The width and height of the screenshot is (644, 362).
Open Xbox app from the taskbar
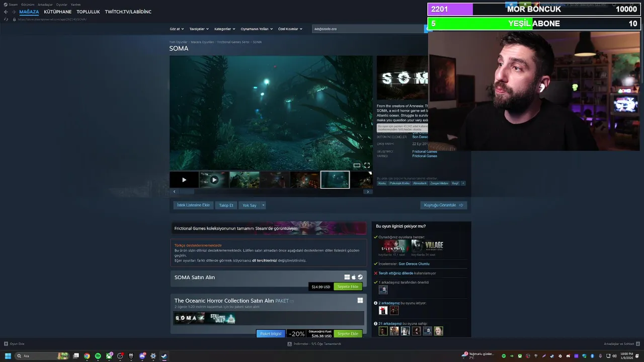[x=109, y=356]
